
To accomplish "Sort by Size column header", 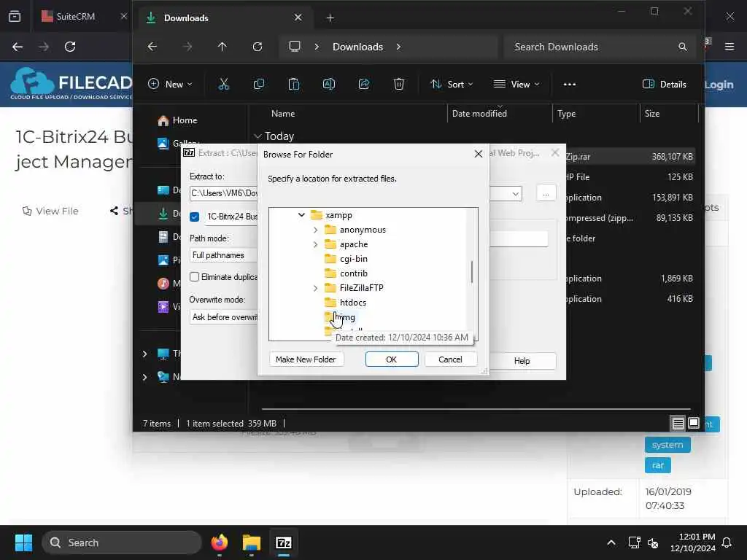I will coord(652,113).
